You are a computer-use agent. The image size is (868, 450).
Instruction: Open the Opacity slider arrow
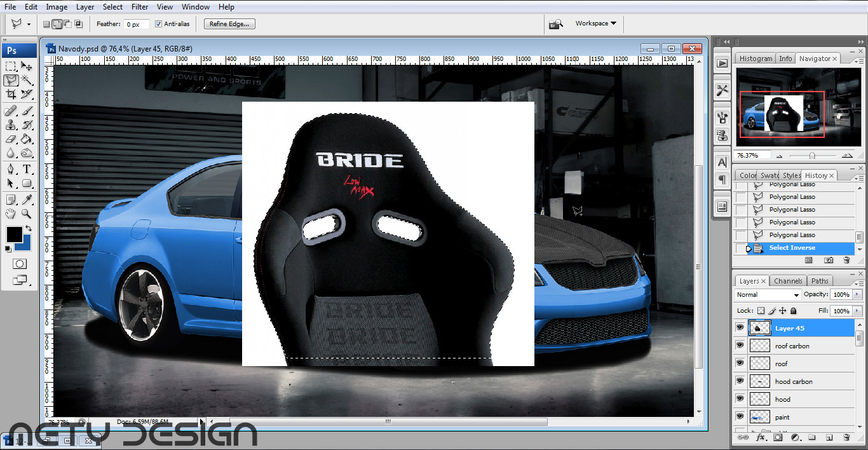pos(856,295)
